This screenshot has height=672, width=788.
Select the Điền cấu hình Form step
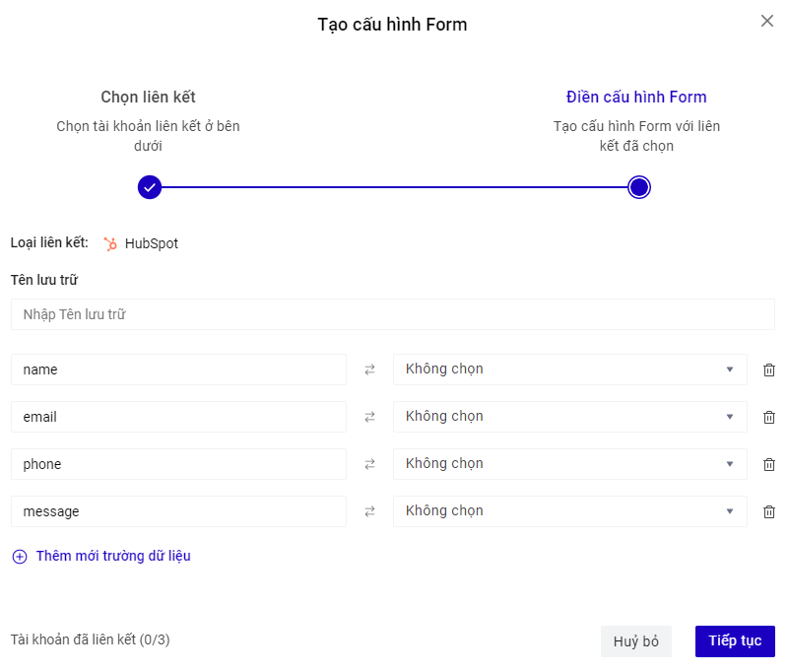pos(638,187)
